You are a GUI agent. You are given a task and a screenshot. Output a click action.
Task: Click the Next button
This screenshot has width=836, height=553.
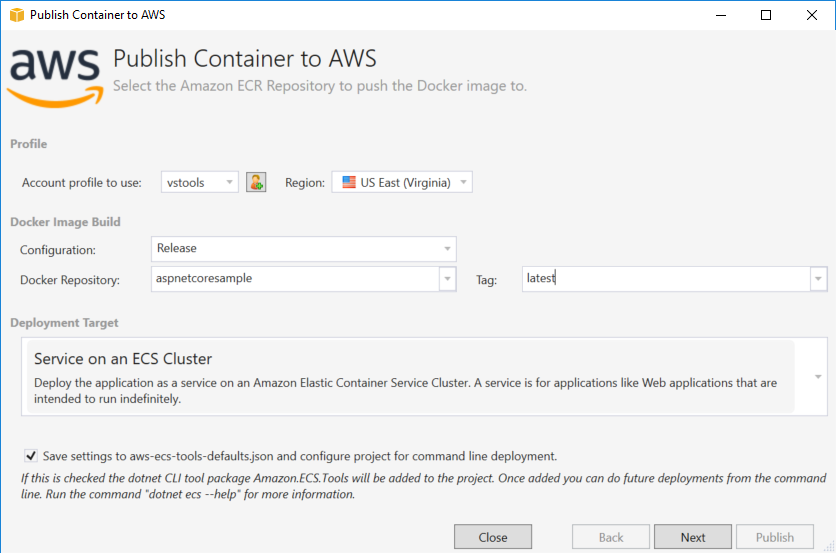point(693,537)
